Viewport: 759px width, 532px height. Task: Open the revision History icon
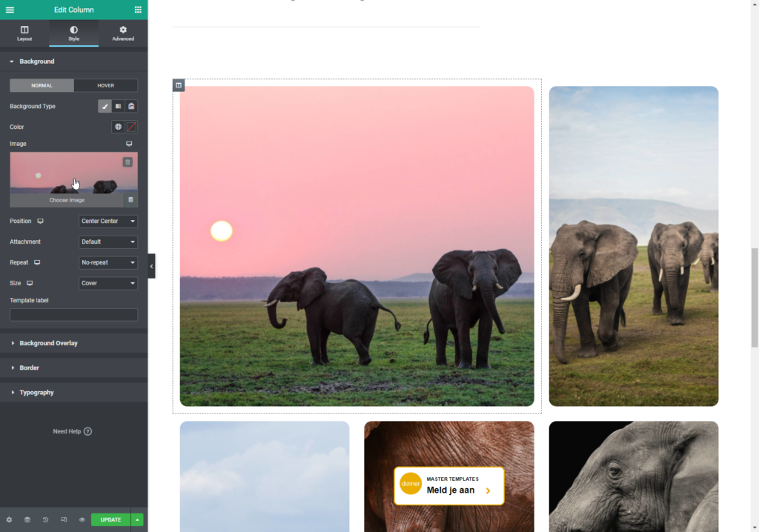(45, 519)
